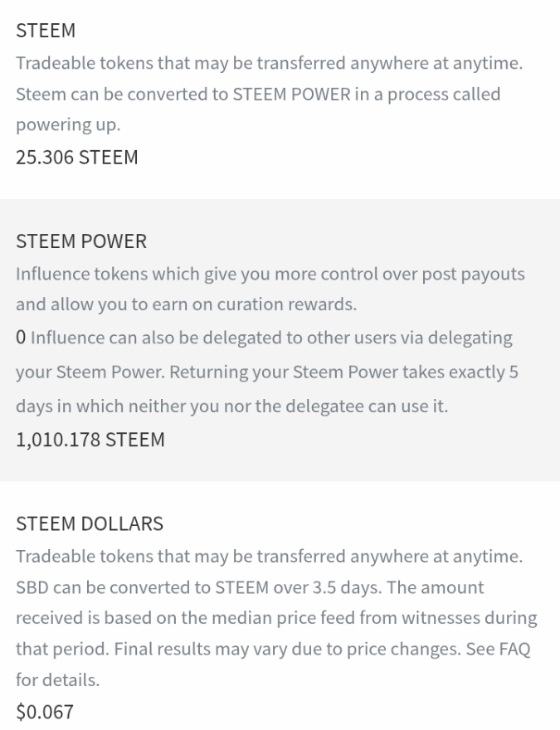Click the STEEM POWER section heading
The width and height of the screenshot is (560, 730).
pyautogui.click(x=81, y=241)
